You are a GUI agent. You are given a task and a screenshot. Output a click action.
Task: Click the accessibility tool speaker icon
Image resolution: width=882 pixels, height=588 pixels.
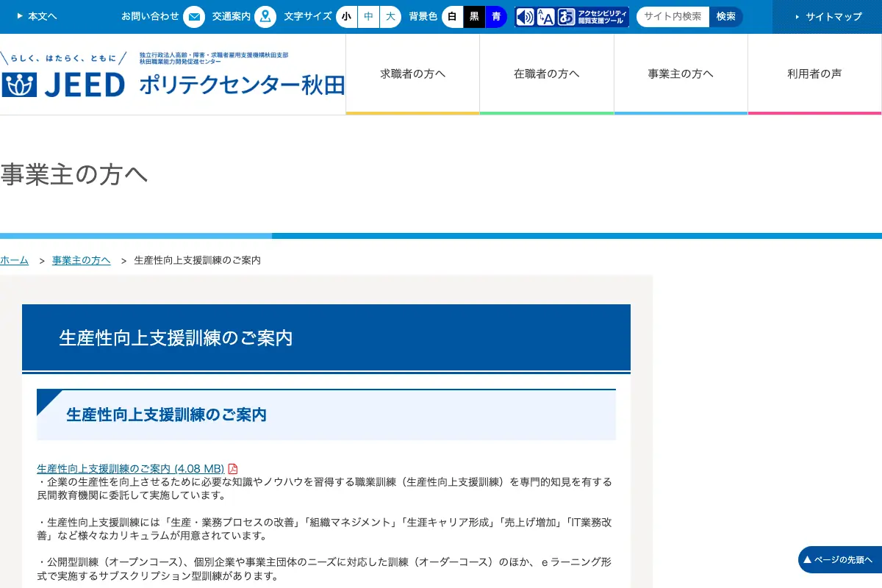point(526,17)
